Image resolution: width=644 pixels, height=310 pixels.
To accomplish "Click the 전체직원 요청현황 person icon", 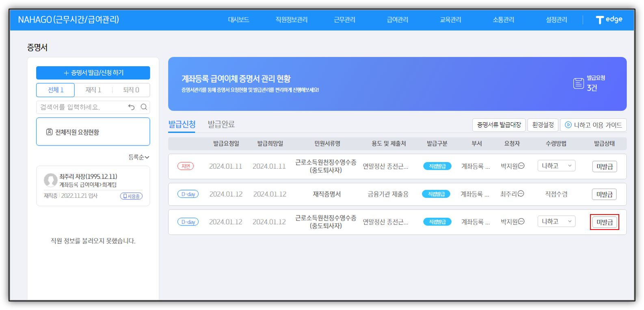I will coord(49,132).
